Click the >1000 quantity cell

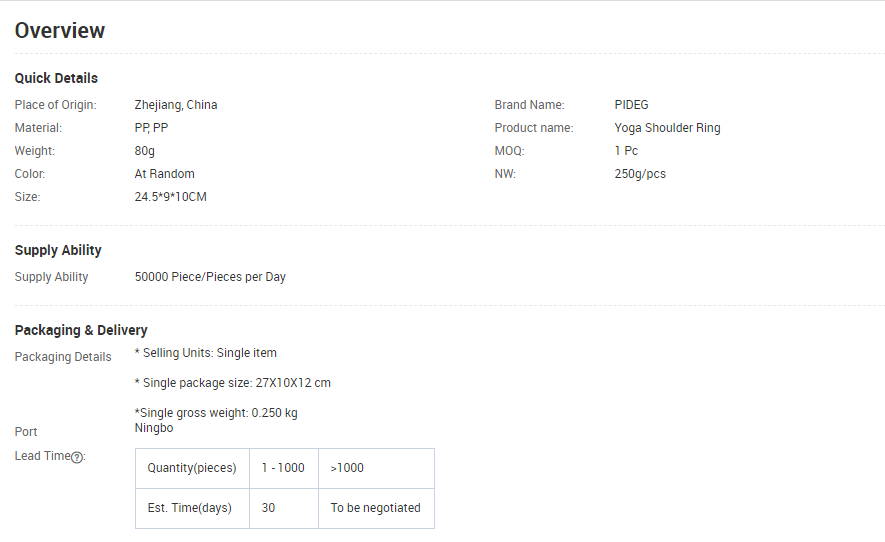347,468
